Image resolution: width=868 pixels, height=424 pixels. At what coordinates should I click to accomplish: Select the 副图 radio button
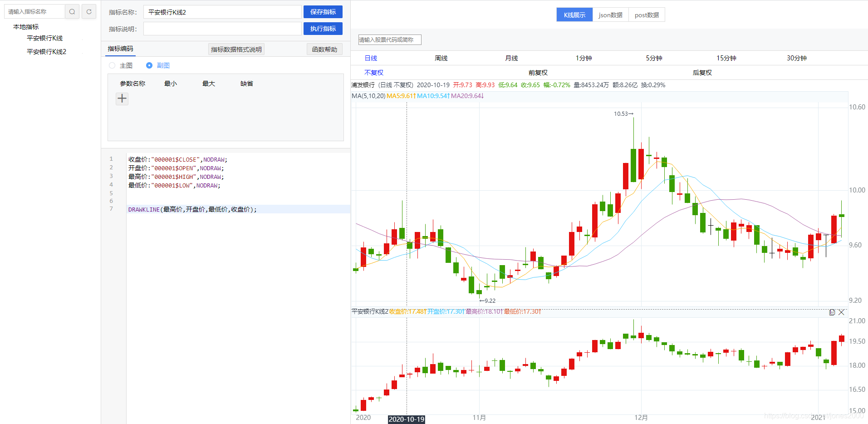point(149,65)
